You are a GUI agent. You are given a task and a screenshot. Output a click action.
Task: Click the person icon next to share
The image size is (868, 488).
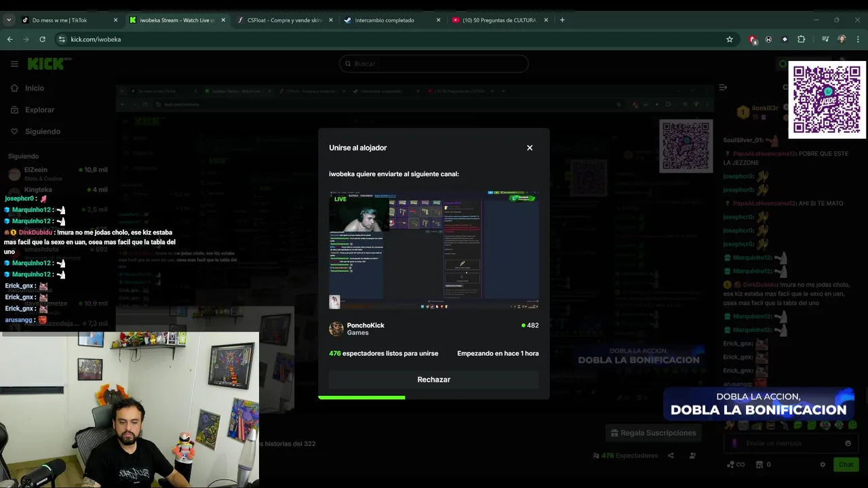pyautogui.click(x=692, y=455)
